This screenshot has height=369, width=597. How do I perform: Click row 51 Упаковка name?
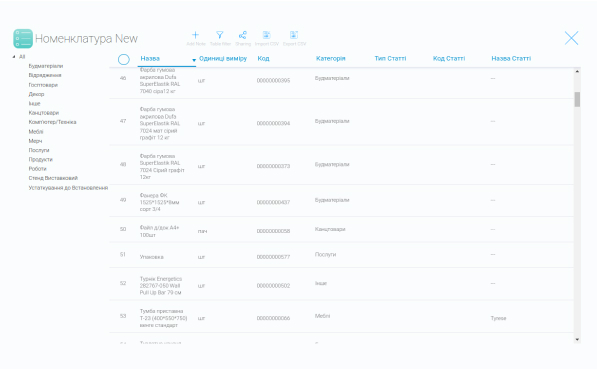(x=152, y=257)
